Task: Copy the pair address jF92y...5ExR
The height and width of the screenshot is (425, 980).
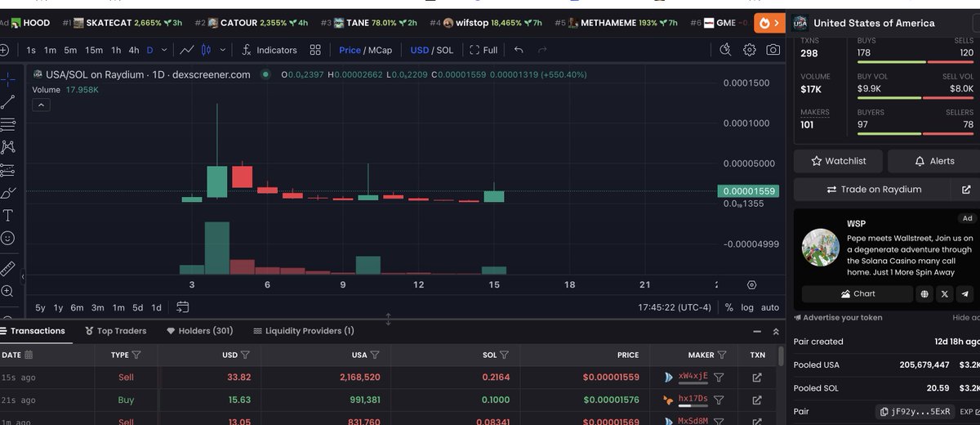Action: coord(915,412)
